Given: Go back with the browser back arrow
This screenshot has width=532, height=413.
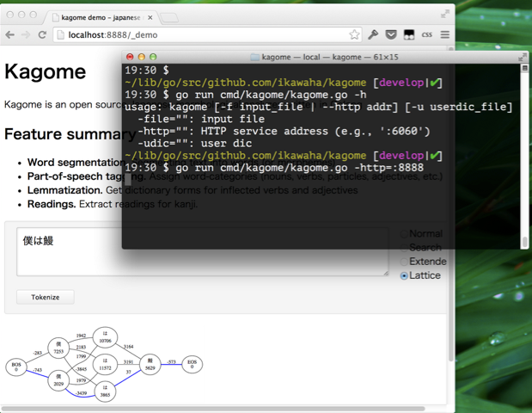Looking at the screenshot, I should pyautogui.click(x=9, y=34).
